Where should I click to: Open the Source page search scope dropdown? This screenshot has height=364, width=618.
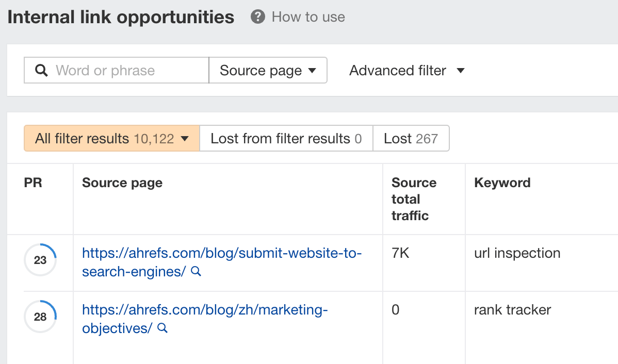click(267, 71)
